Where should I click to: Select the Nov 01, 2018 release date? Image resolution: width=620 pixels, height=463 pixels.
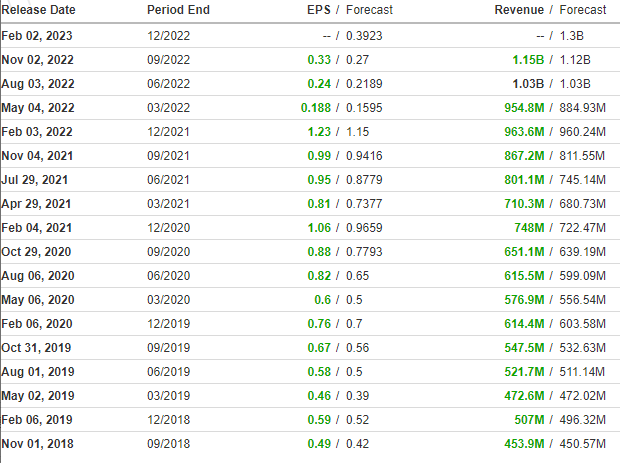point(37,444)
